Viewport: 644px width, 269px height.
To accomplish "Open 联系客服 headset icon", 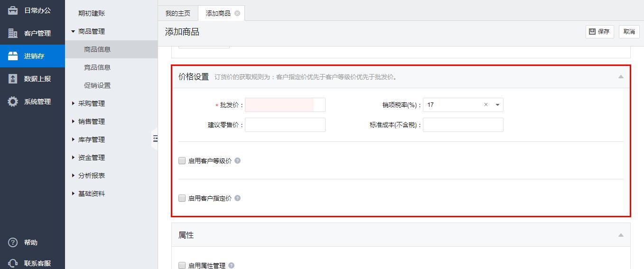I will click(13, 263).
